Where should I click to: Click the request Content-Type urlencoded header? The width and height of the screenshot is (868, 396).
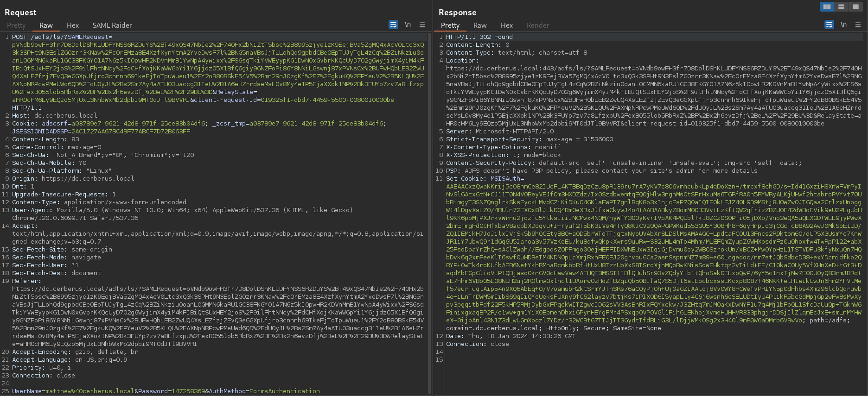click(99, 202)
